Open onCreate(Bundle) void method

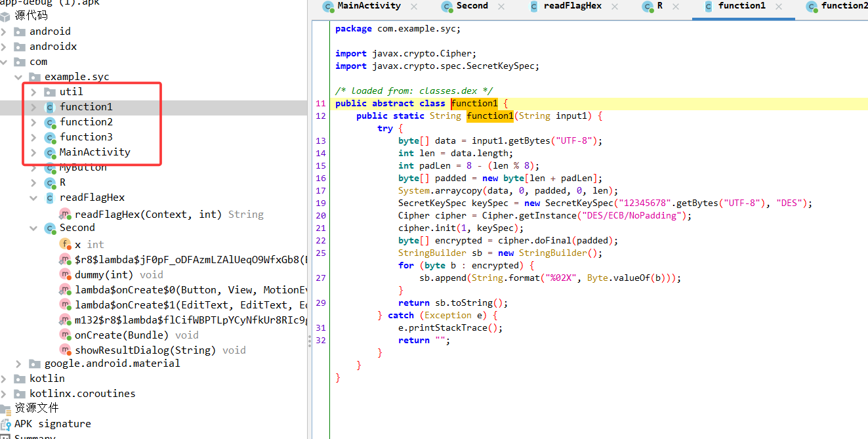pyautogui.click(x=136, y=335)
